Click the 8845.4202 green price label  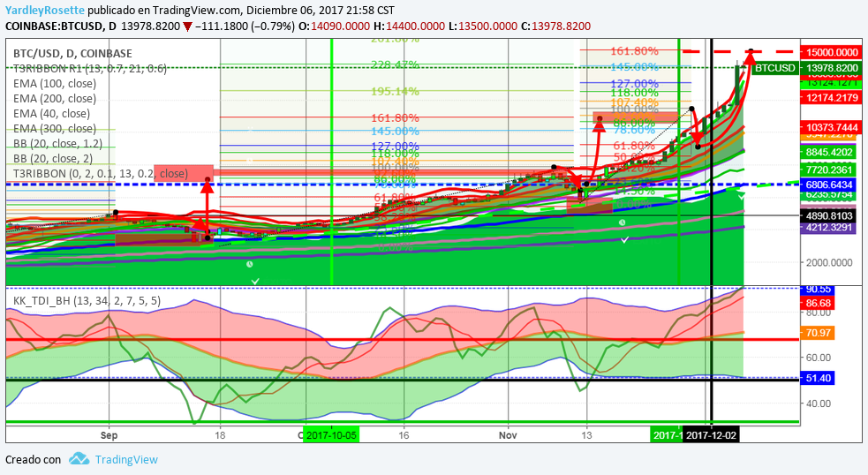(x=831, y=152)
